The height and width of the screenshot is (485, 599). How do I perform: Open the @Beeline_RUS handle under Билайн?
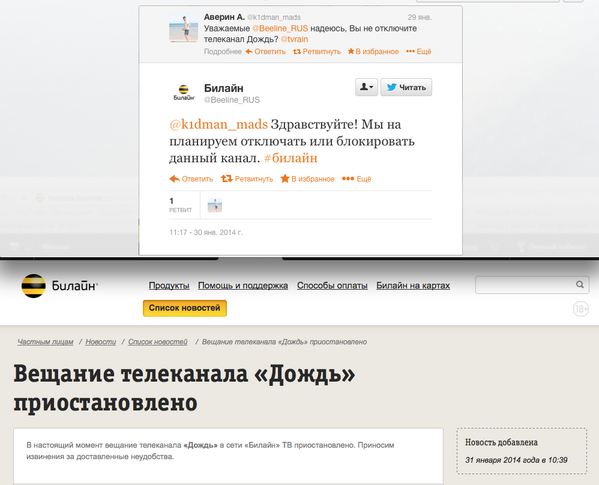pyautogui.click(x=232, y=100)
